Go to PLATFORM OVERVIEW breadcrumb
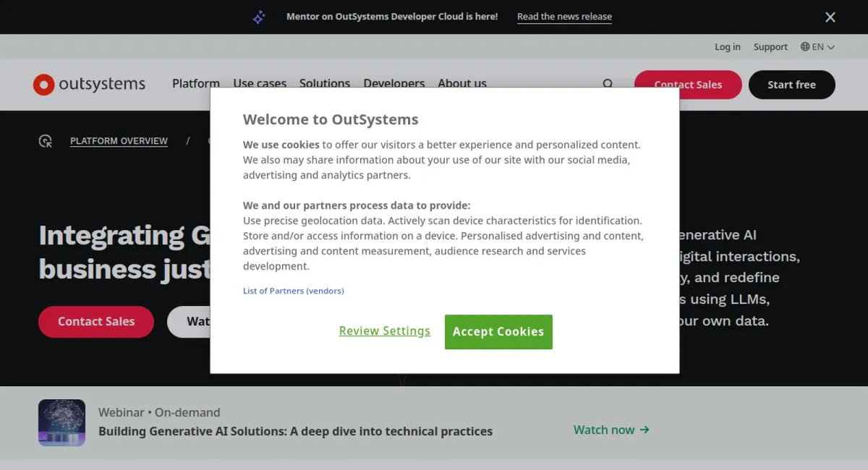The height and width of the screenshot is (470, 868). coord(119,141)
